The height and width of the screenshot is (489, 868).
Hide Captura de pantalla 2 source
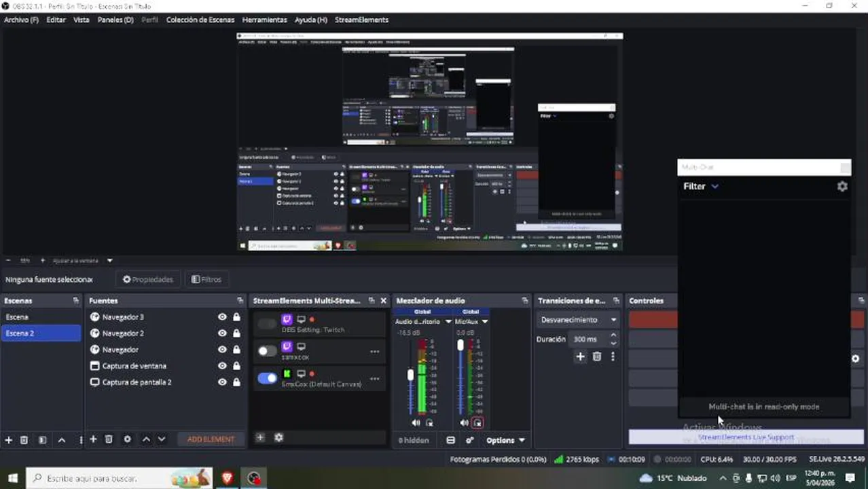(x=222, y=382)
